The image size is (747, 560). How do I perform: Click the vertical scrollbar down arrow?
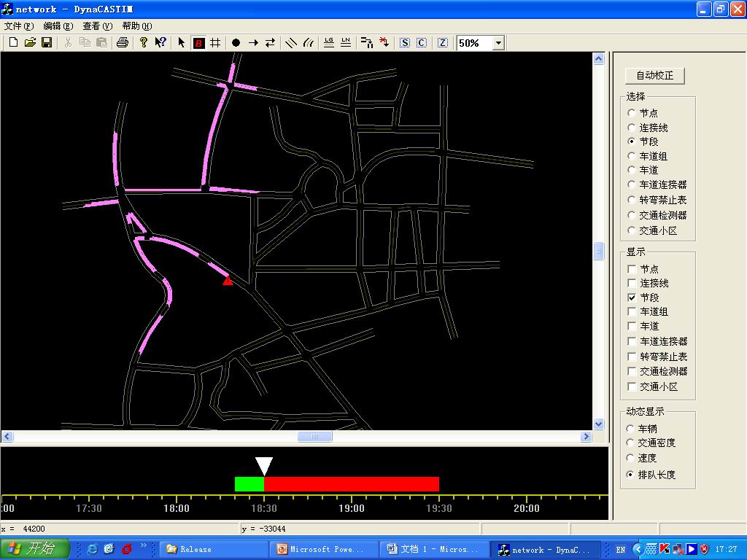[x=599, y=424]
